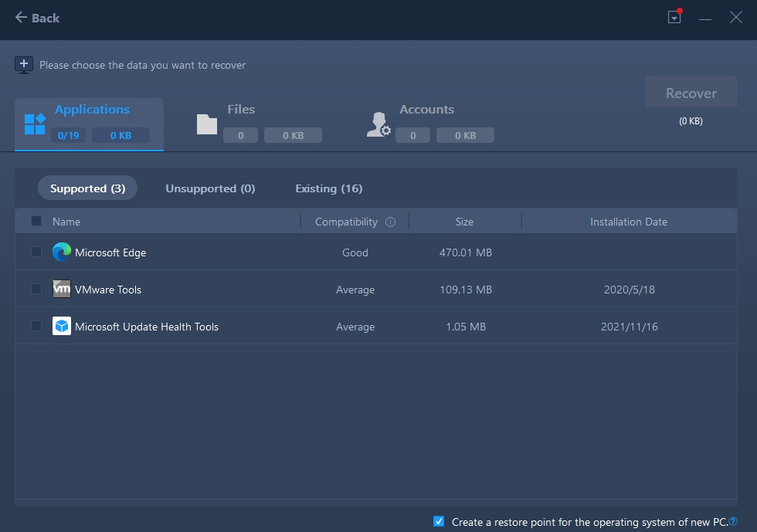Click the Microsoft Update Health Tools icon

click(x=61, y=326)
